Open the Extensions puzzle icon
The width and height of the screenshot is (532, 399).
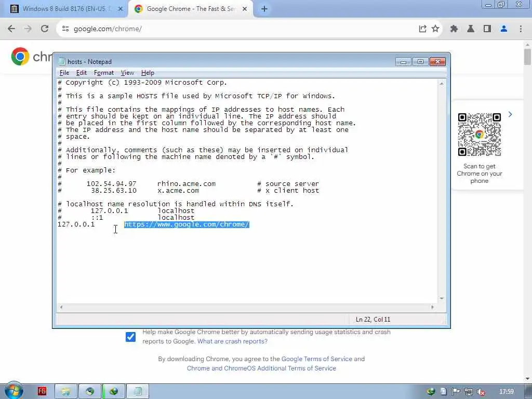pyautogui.click(x=454, y=29)
